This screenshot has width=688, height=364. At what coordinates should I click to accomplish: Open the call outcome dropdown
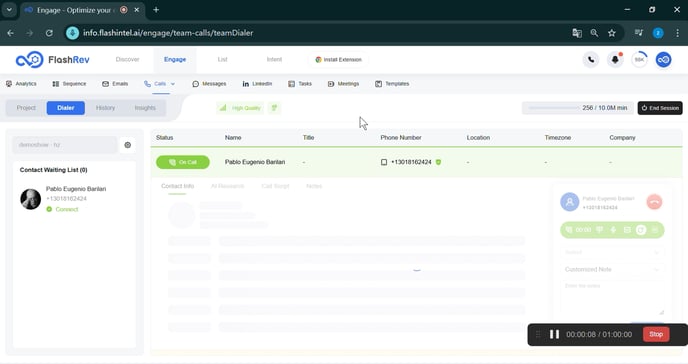(612, 252)
